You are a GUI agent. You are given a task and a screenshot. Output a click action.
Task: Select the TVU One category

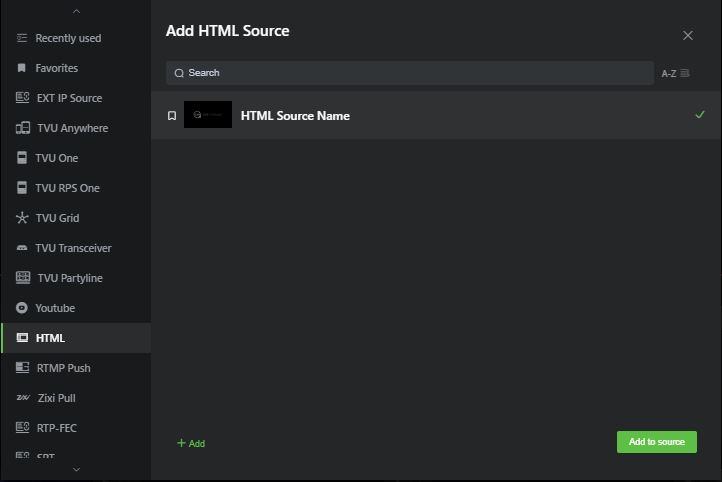[76, 158]
